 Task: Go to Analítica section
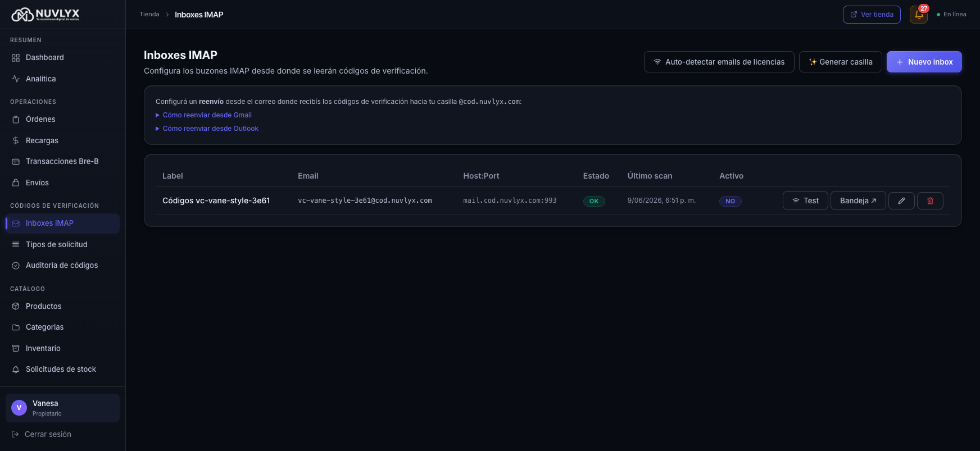[x=62, y=79]
